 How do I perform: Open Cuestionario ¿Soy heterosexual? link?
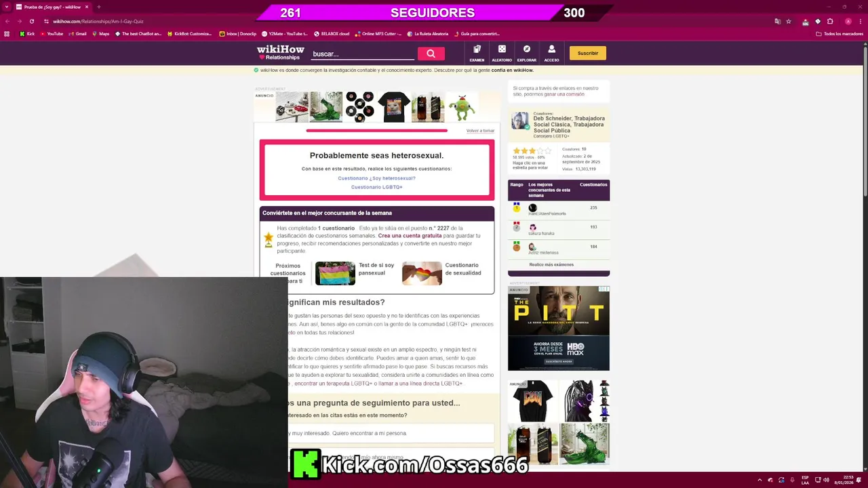point(376,178)
